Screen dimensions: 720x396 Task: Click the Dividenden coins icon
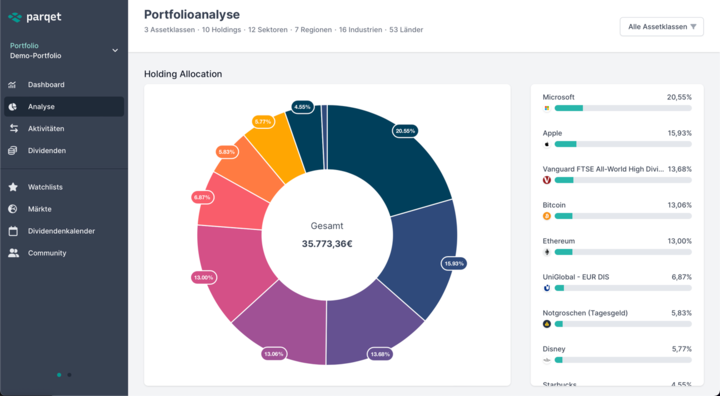tap(12, 151)
